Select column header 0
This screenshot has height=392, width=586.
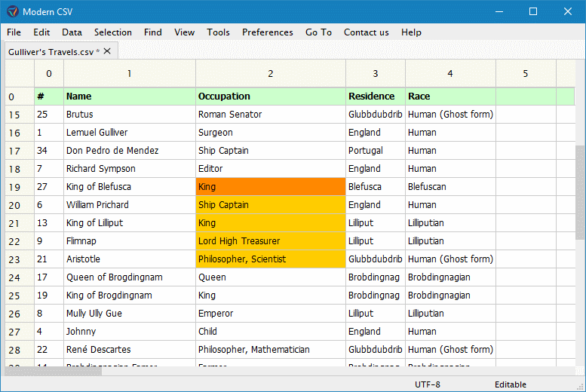click(x=49, y=74)
